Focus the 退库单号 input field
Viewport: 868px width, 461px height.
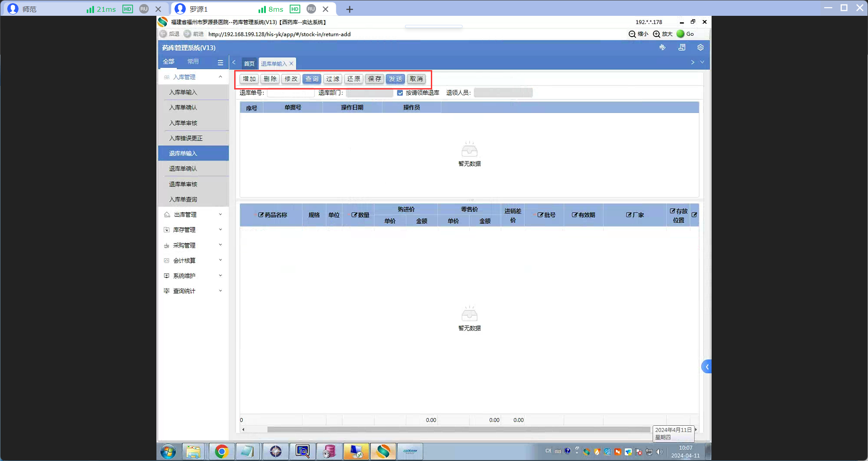[x=291, y=93]
